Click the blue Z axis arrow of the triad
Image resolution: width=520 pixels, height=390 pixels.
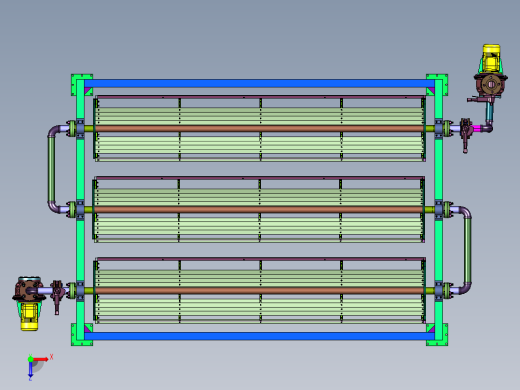[x=30, y=370]
